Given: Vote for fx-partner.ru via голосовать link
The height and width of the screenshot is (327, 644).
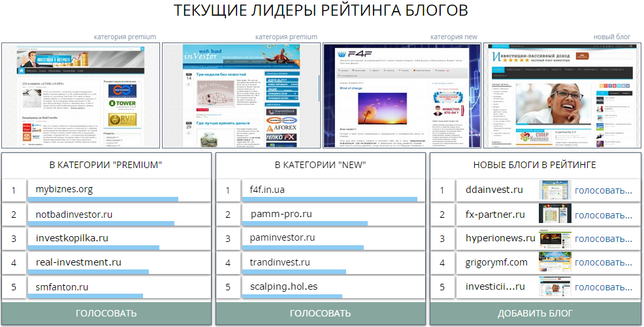Looking at the screenshot, I should point(603,215).
